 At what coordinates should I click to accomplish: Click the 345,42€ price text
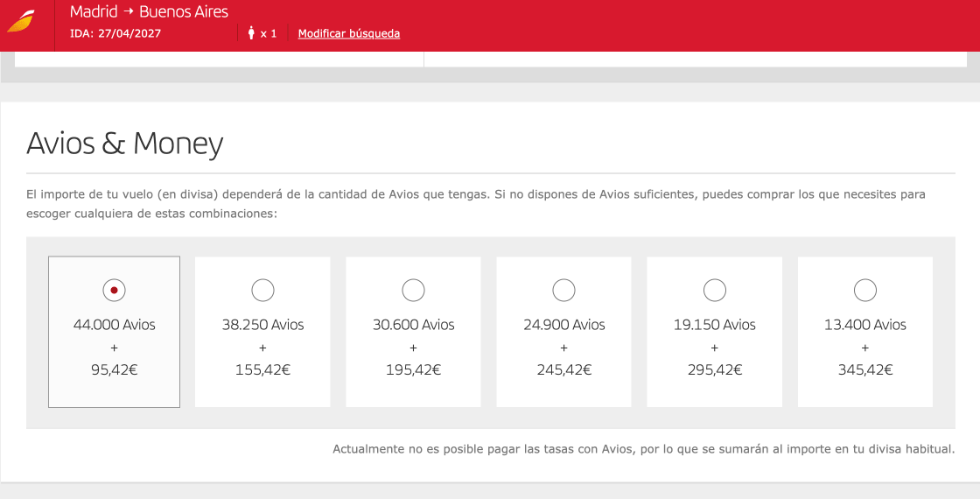pos(865,369)
